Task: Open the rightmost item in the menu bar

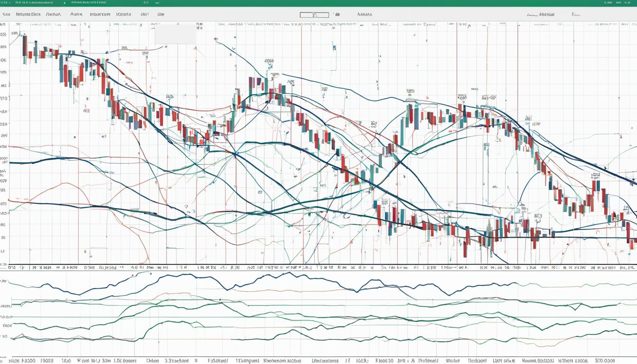Action: tap(576, 15)
